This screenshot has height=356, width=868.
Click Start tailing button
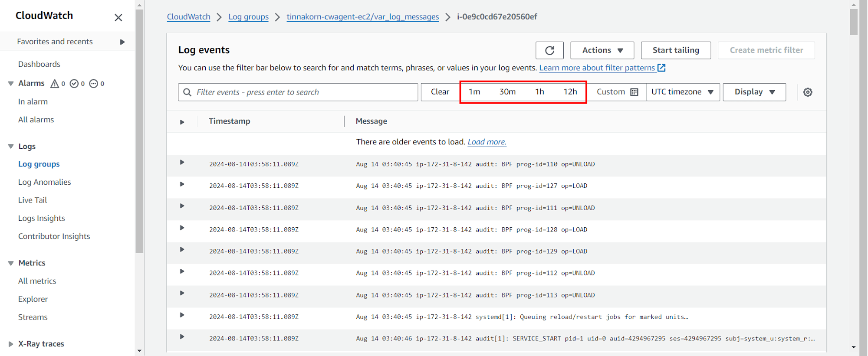pyautogui.click(x=676, y=50)
